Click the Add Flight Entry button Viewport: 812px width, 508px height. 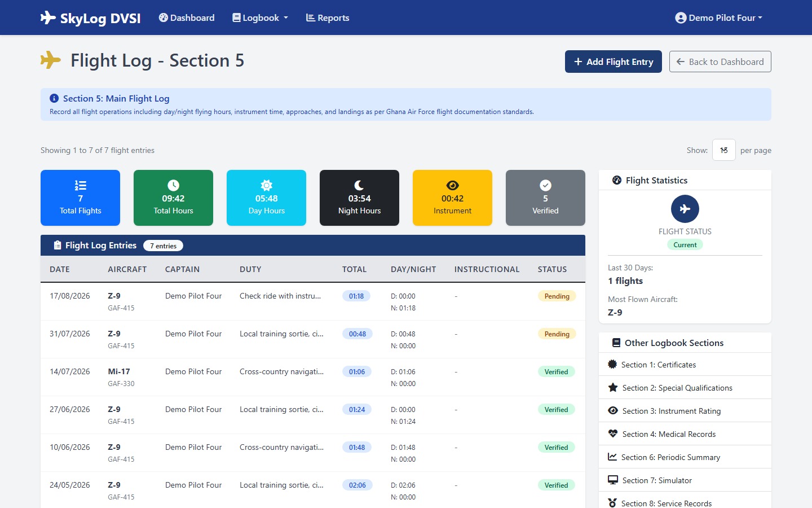tap(614, 62)
